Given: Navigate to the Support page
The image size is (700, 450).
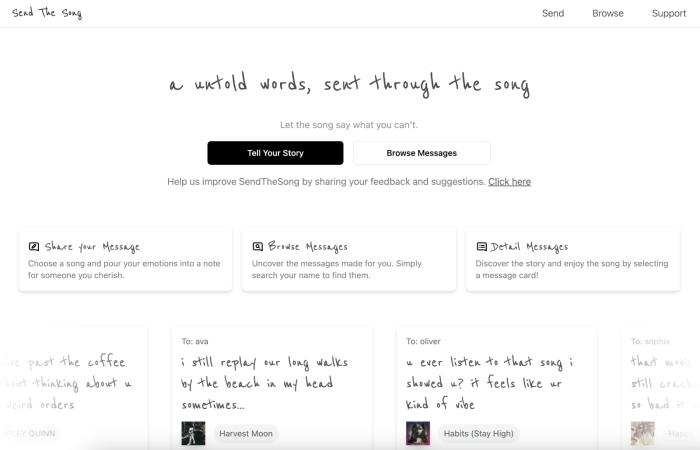Looking at the screenshot, I should point(669,13).
